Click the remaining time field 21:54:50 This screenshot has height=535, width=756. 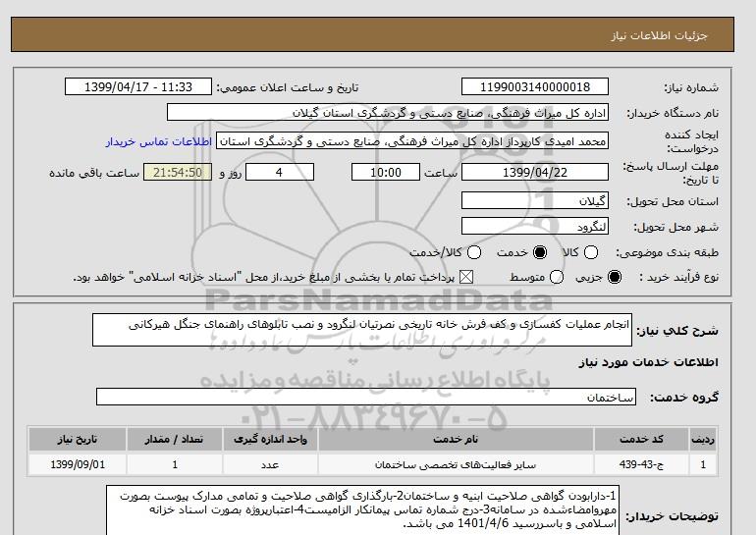click(178, 172)
